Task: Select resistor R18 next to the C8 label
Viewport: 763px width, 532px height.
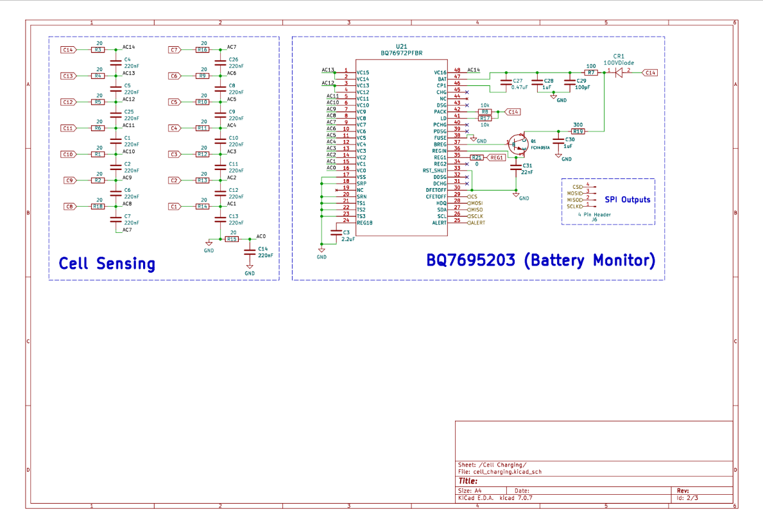Action: click(98, 207)
